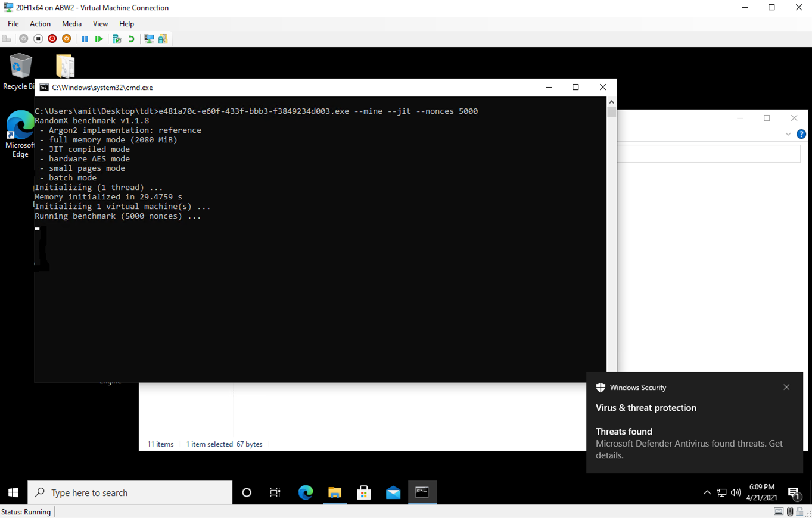
Task: Open the Share toolbar button
Action: (163, 39)
